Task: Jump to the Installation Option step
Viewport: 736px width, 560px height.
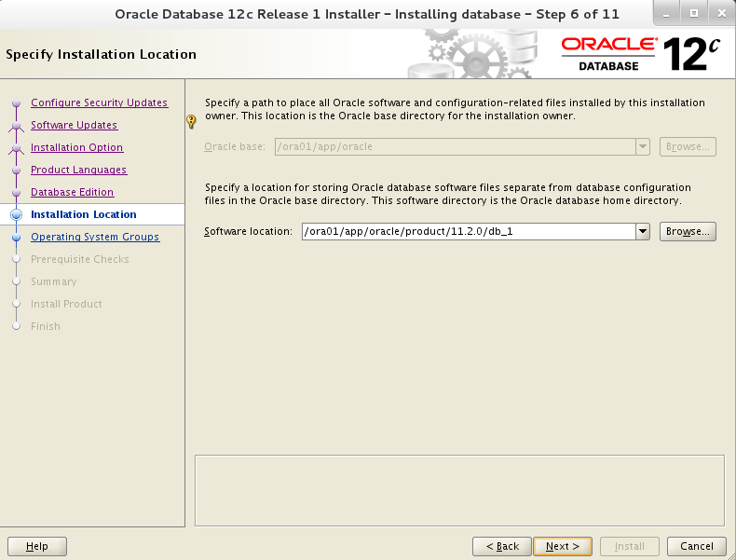Action: pyautogui.click(x=76, y=147)
